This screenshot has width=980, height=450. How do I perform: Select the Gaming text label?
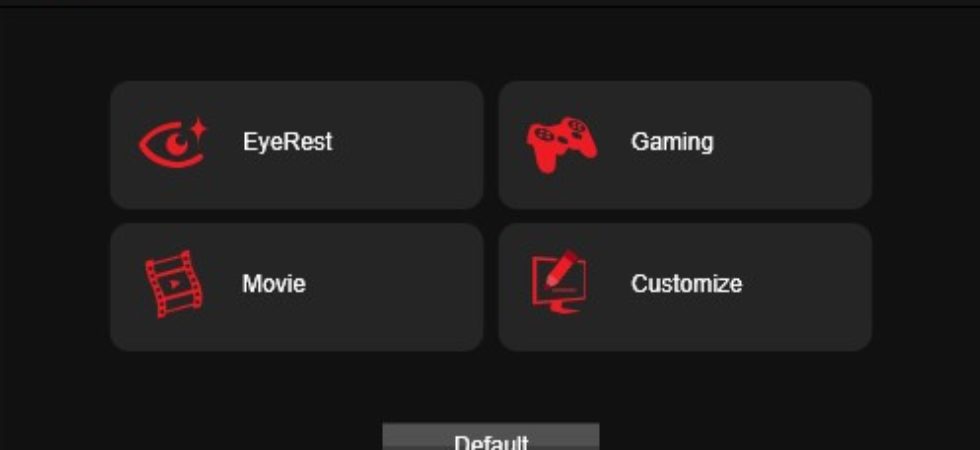tap(672, 142)
